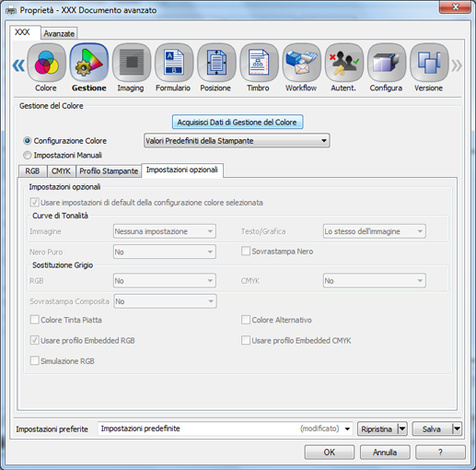Open the Workflow icon
Viewport: 476px width, 470px height.
301,63
